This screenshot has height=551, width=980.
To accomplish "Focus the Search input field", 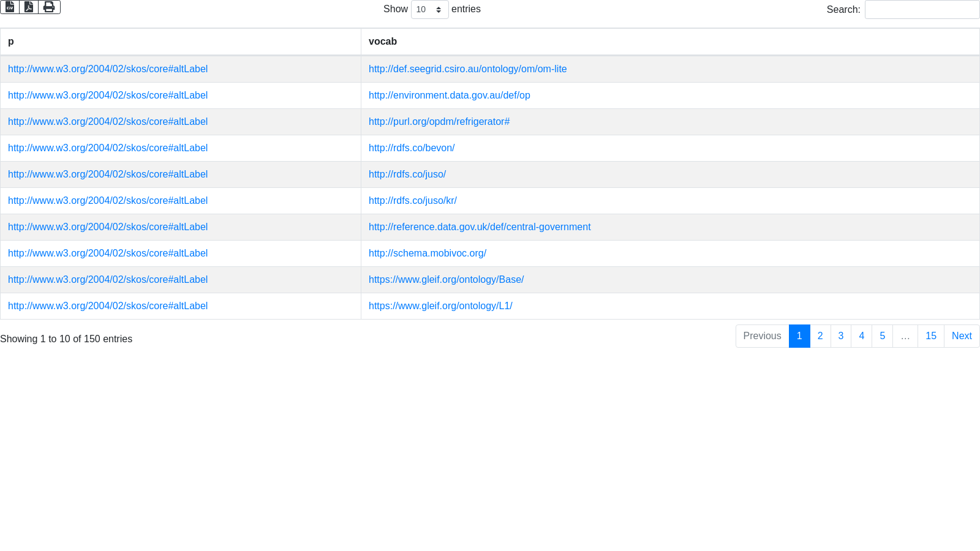I will tap(922, 10).
